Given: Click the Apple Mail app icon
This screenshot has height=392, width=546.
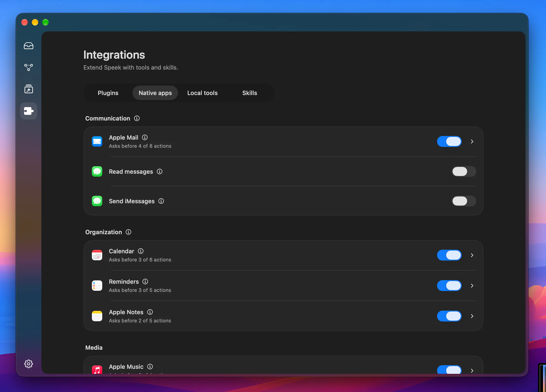Looking at the screenshot, I should tap(97, 141).
